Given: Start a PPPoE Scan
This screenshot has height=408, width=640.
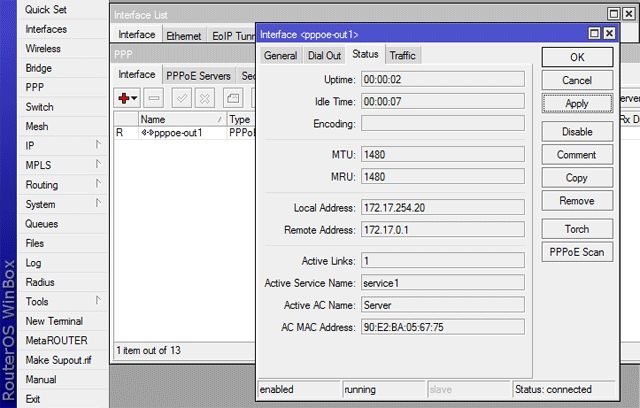Looking at the screenshot, I should (576, 253).
